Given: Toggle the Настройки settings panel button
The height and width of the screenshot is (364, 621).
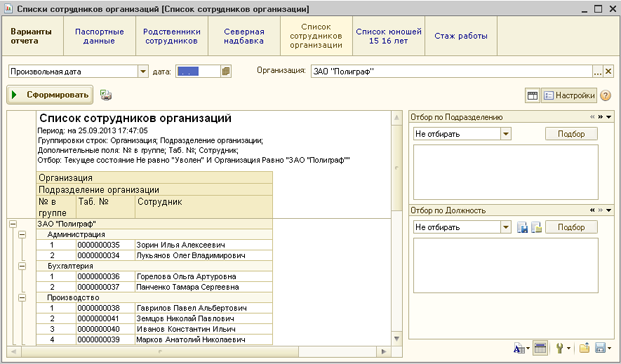Looking at the screenshot, I should tap(569, 95).
